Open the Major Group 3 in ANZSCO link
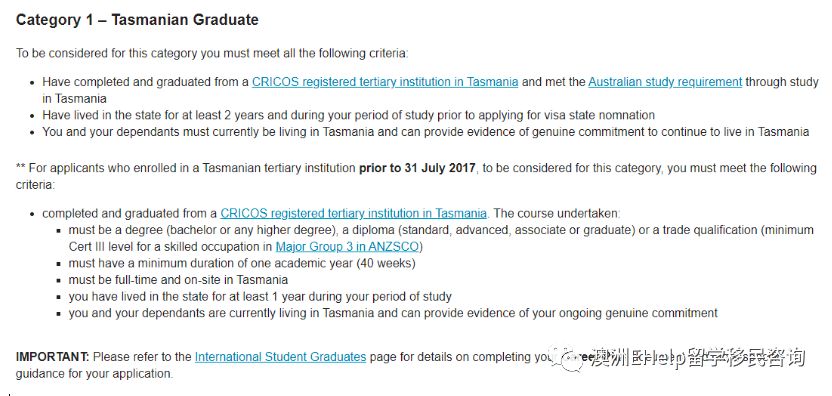The width and height of the screenshot is (832, 396). click(348, 247)
